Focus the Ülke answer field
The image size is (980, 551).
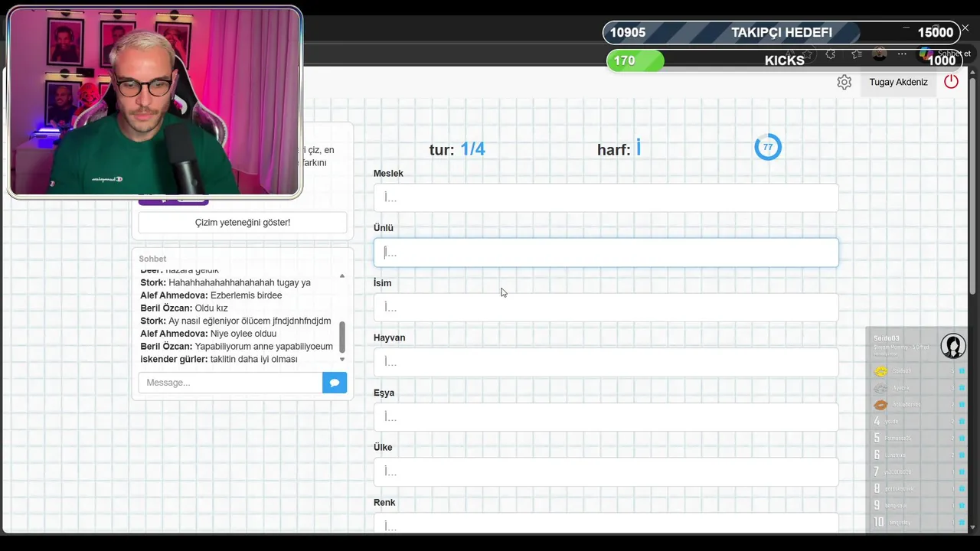(x=606, y=471)
